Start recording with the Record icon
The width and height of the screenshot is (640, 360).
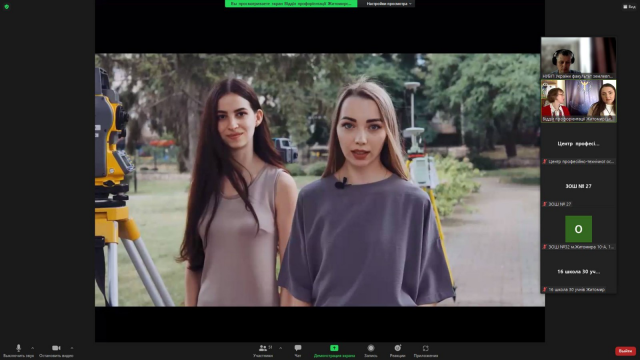[371, 350]
